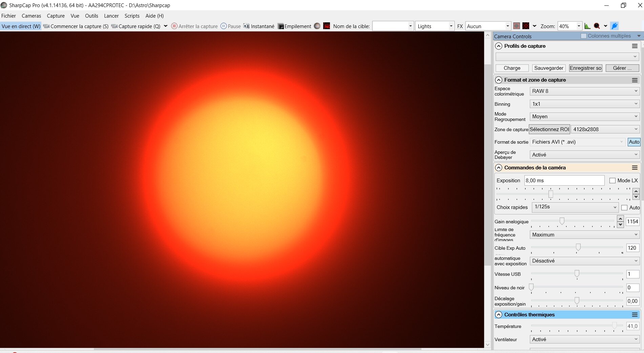
Task: Collapse the Contrôles thermiques section
Action: pyautogui.click(x=499, y=315)
